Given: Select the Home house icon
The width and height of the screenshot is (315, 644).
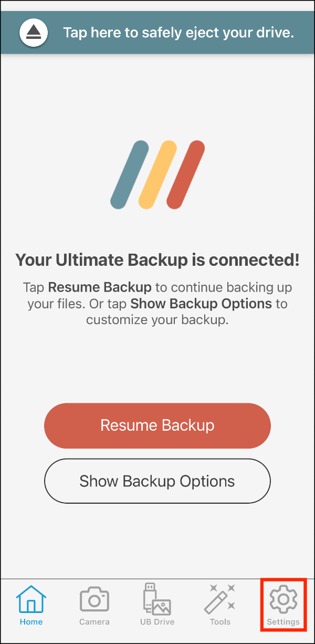Looking at the screenshot, I should point(31,599).
